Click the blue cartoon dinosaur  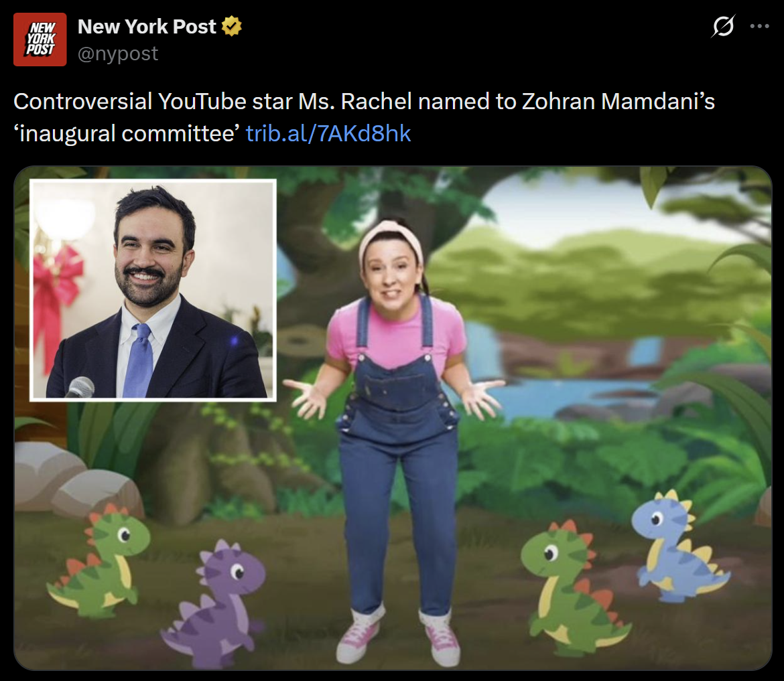pyautogui.click(x=675, y=546)
